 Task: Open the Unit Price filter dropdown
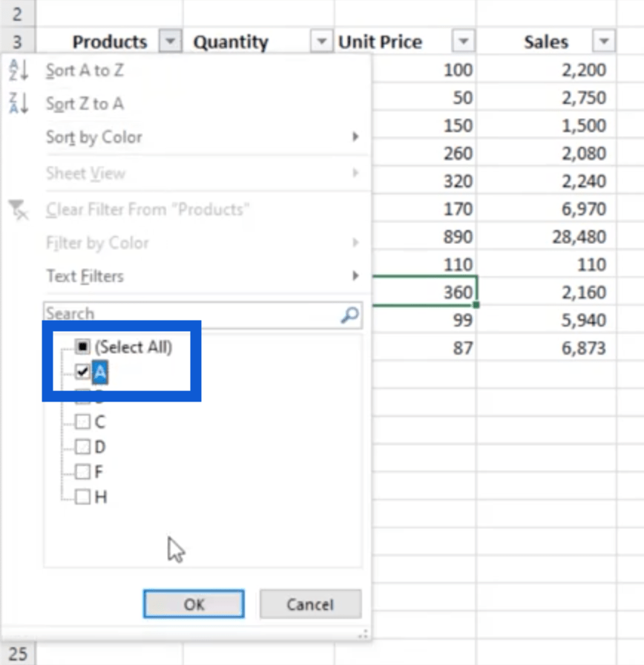(x=464, y=41)
